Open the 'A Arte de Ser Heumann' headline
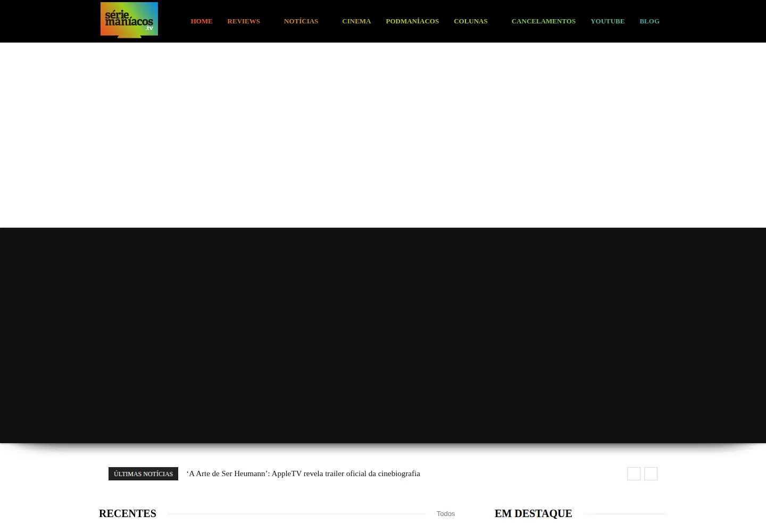The image size is (766, 532). pos(303,473)
